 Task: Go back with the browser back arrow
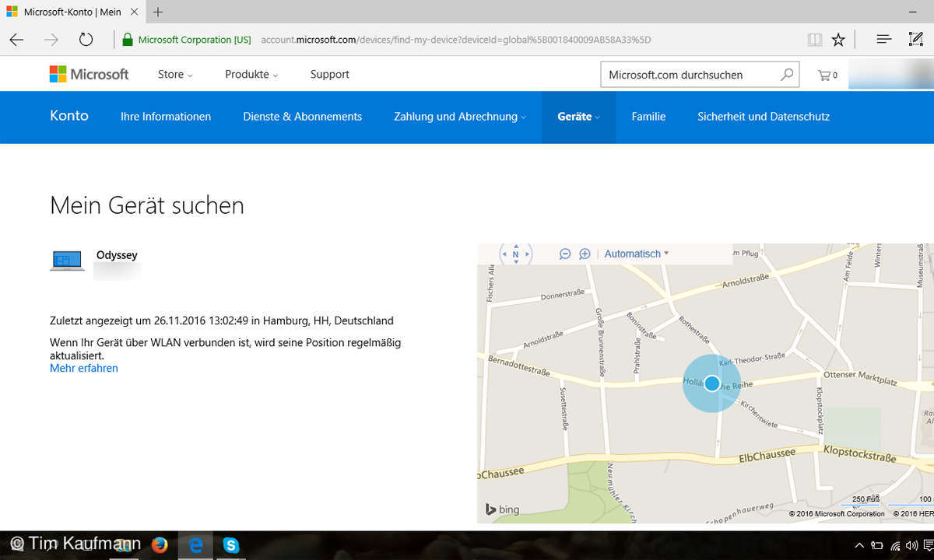[16, 40]
